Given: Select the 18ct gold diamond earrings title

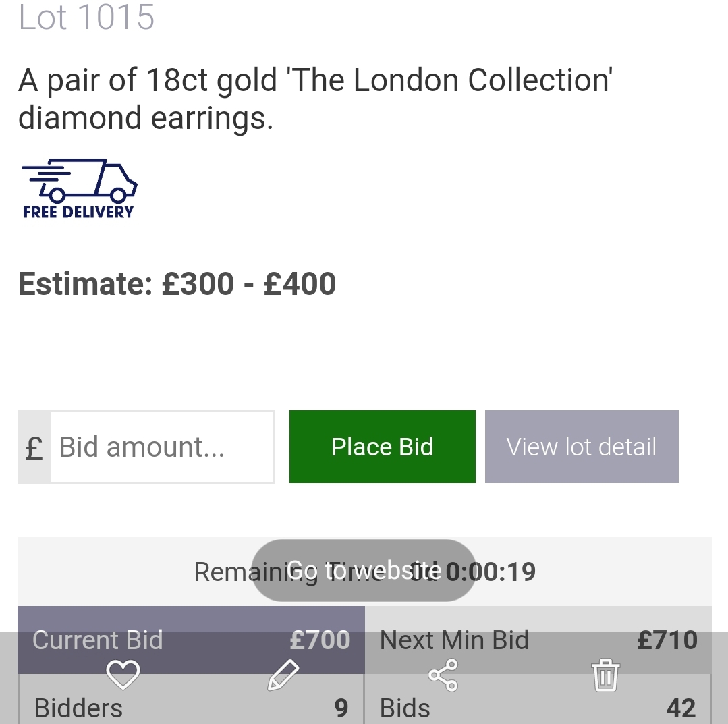Looking at the screenshot, I should pyautogui.click(x=314, y=99).
